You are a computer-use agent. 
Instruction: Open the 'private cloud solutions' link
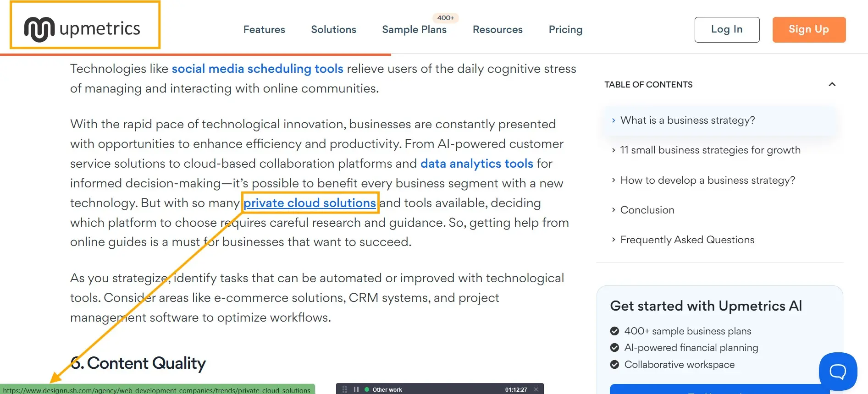pos(310,203)
